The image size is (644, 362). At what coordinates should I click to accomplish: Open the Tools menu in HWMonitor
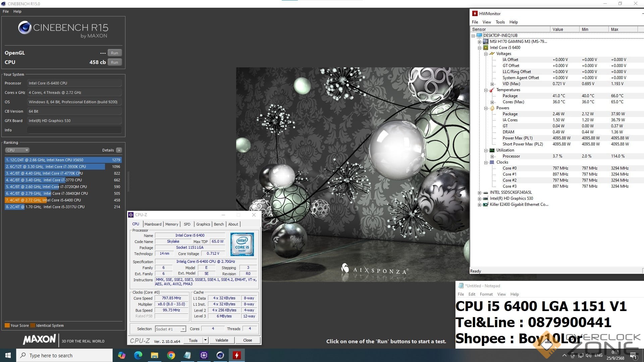click(500, 22)
